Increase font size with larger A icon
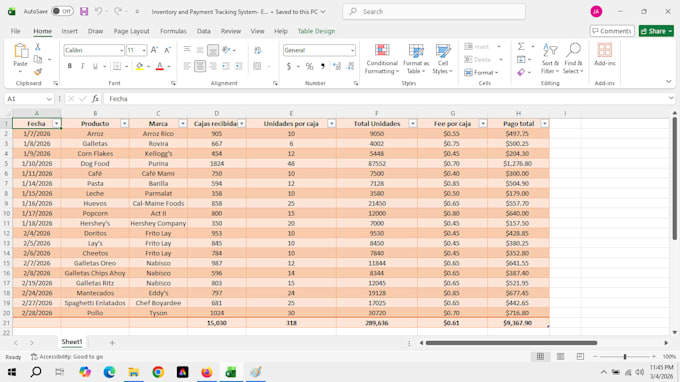The height and width of the screenshot is (382, 680). pyautogui.click(x=154, y=50)
